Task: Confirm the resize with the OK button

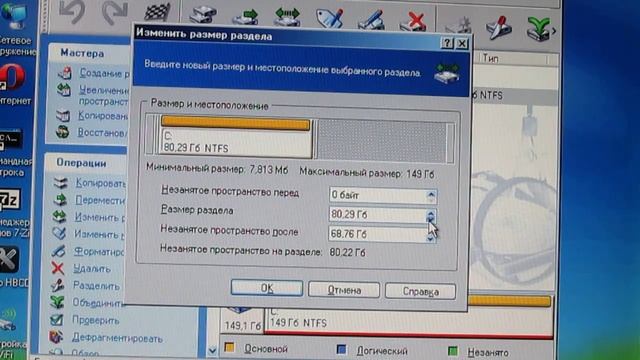Action: click(267, 288)
